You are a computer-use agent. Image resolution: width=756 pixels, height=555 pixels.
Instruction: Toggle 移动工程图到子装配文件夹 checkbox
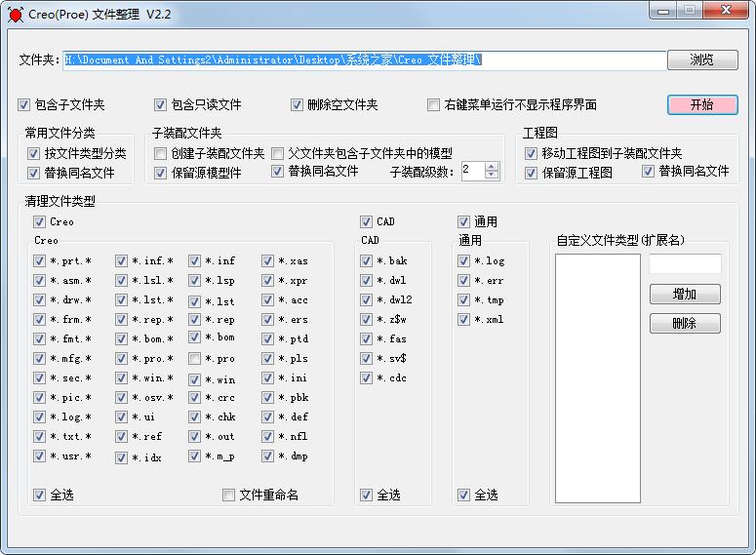point(531,153)
